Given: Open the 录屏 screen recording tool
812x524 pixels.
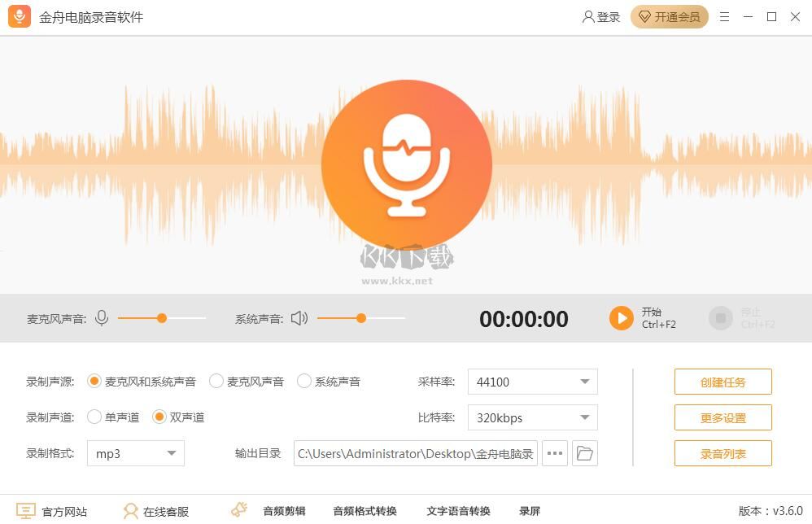Looking at the screenshot, I should [x=530, y=511].
